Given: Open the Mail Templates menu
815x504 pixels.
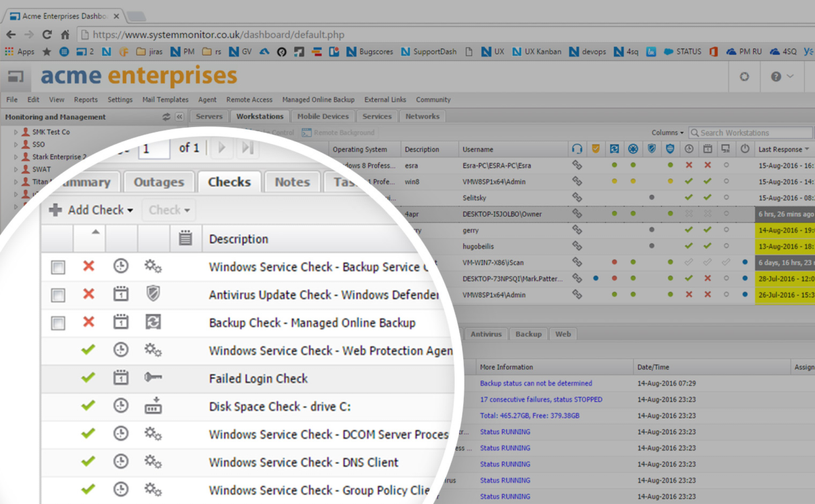Looking at the screenshot, I should tap(165, 99).
